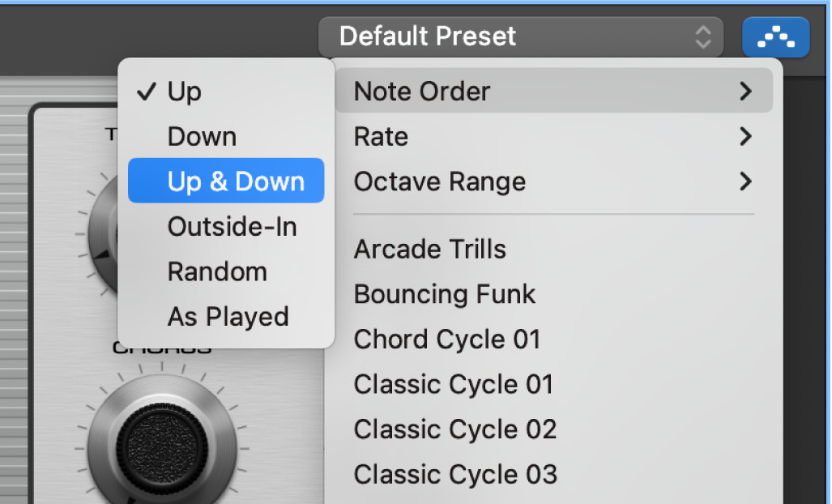Click the Arpeggiator note-pattern icon
The image size is (832, 504).
[x=775, y=36]
